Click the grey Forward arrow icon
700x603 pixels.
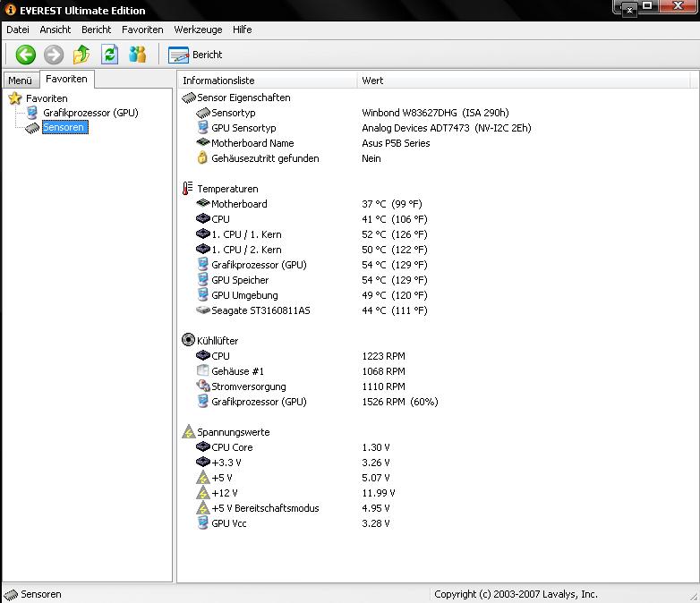[54, 55]
